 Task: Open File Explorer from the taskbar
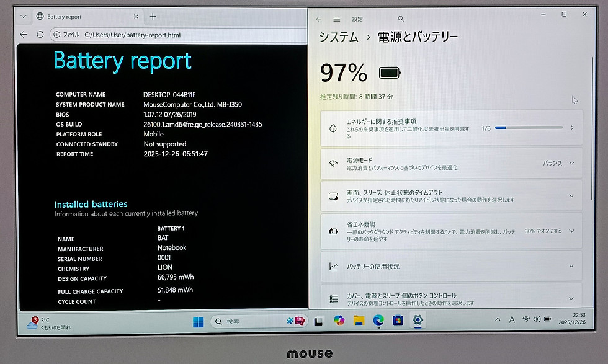[359, 321]
